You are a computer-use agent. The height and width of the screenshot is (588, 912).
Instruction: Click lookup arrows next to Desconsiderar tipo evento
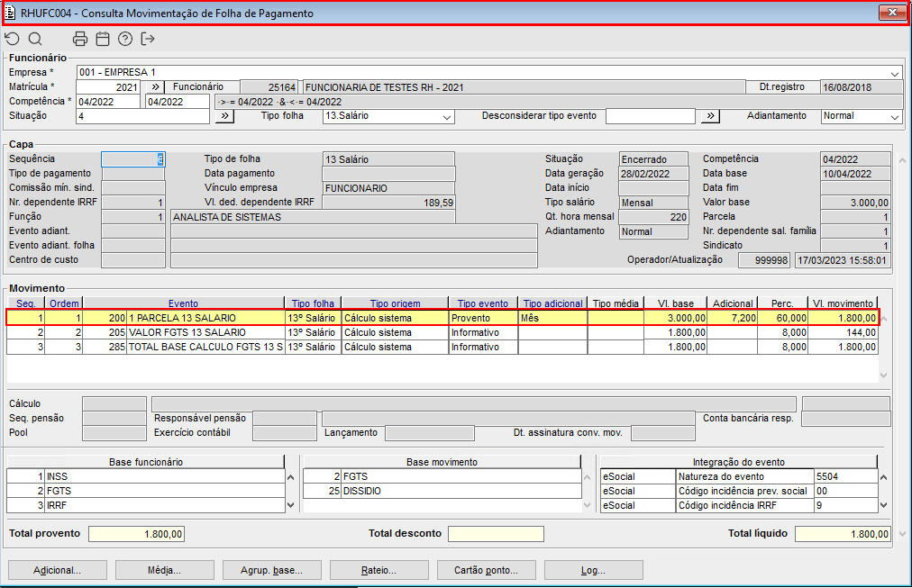pyautogui.click(x=711, y=116)
